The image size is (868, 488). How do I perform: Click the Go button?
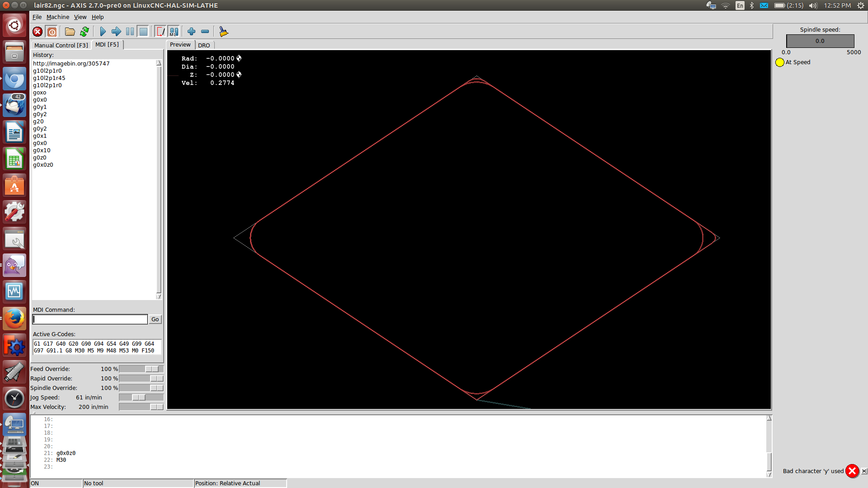155,319
